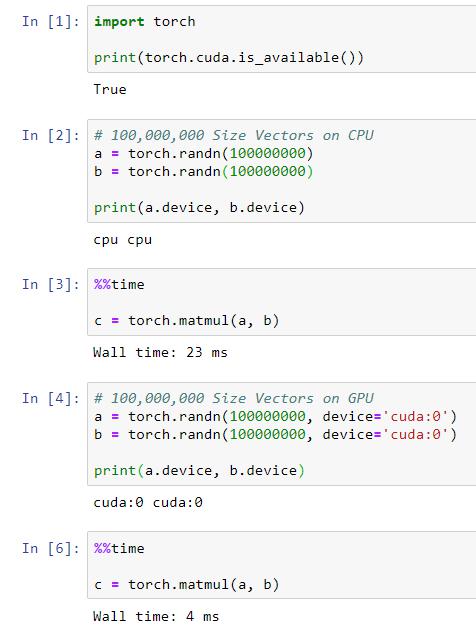
Task: Click the print(torch.cuda.is_available()) line
Action: click(x=229, y=57)
